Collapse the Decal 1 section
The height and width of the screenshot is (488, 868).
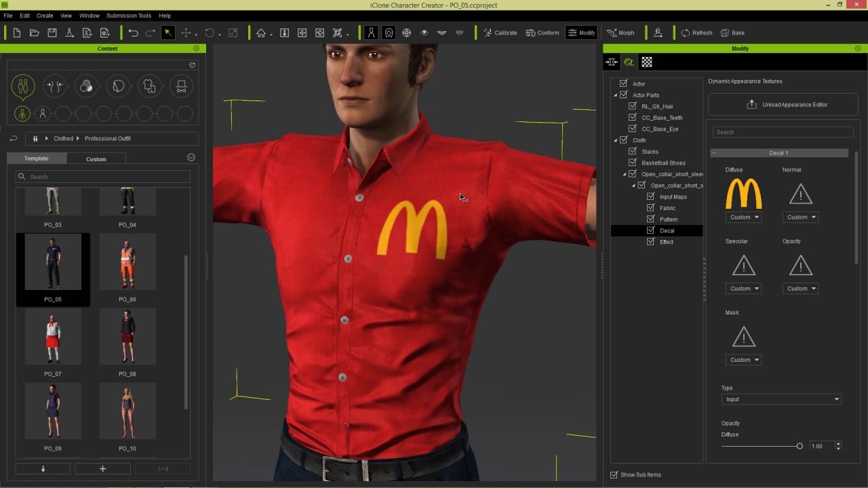[x=714, y=153]
